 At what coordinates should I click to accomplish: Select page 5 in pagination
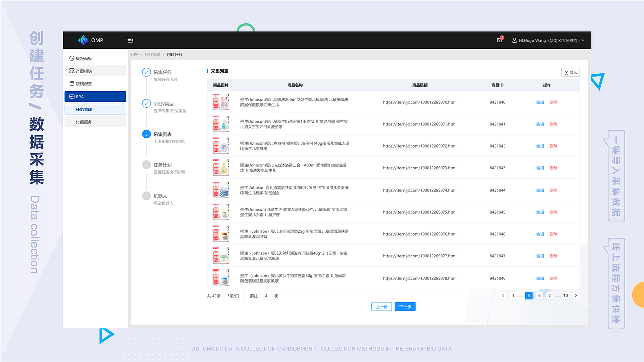click(x=529, y=296)
